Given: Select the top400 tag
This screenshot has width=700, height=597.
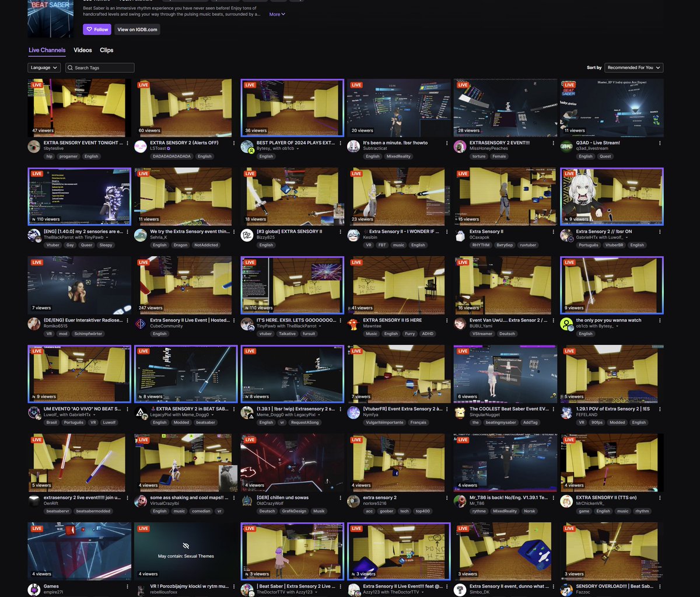Looking at the screenshot, I should (x=423, y=511).
